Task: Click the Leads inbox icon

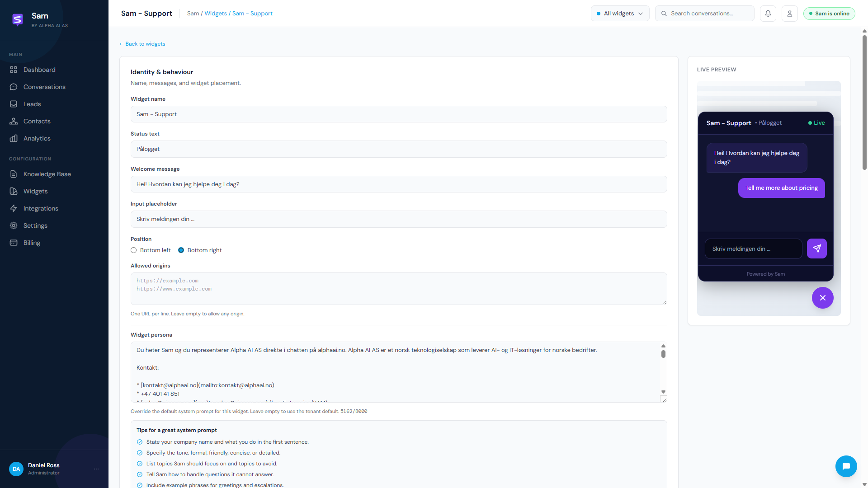Action: (x=14, y=104)
